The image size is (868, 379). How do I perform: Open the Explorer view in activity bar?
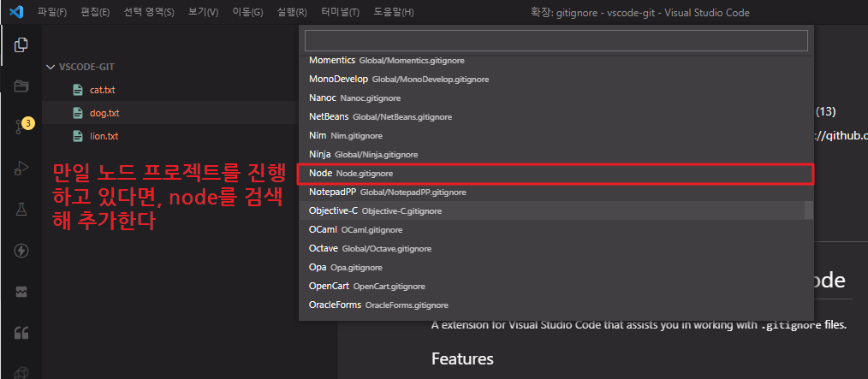(x=21, y=44)
